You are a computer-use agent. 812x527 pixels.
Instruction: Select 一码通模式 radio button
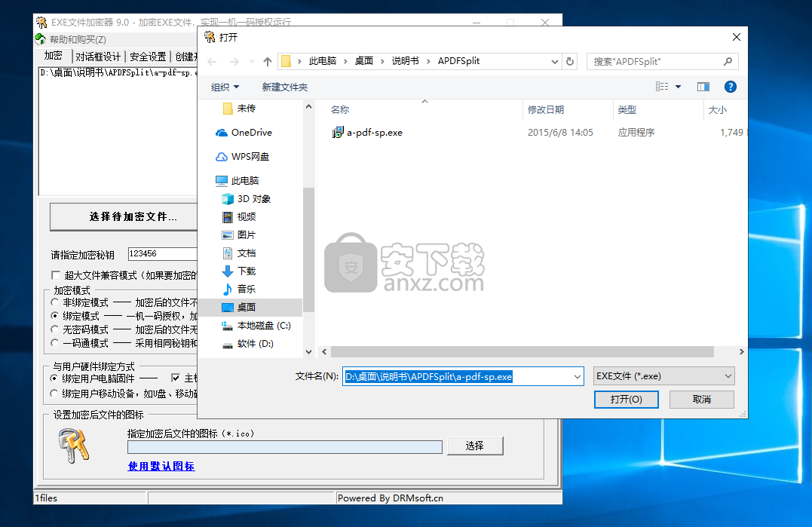(54, 343)
